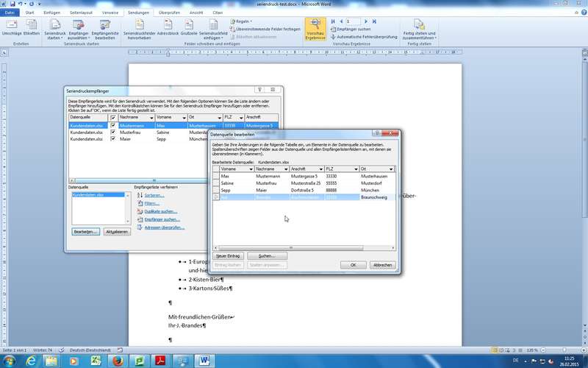Screen dimensions: 588x368
Task: Click the Neuer Eintrag button
Action: coord(229,255)
